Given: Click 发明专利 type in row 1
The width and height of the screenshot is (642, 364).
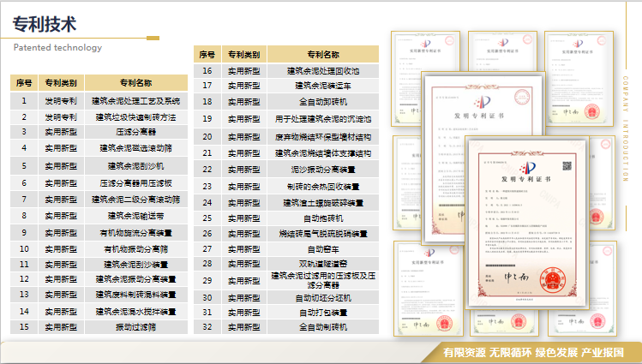Looking at the screenshot, I should 61,101.
